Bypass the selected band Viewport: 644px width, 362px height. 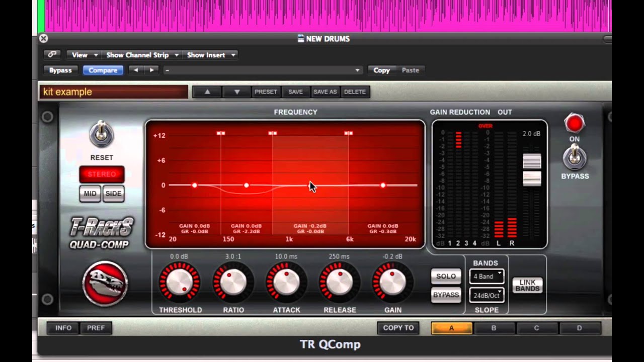(446, 295)
